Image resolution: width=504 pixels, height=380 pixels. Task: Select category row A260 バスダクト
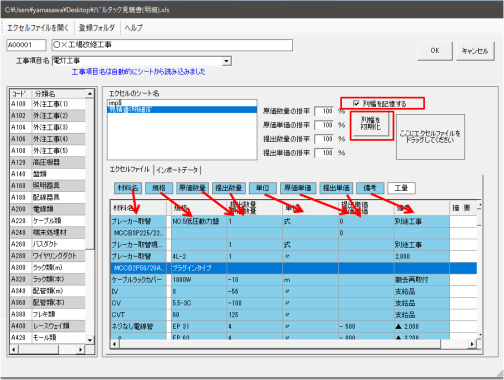(x=47, y=244)
